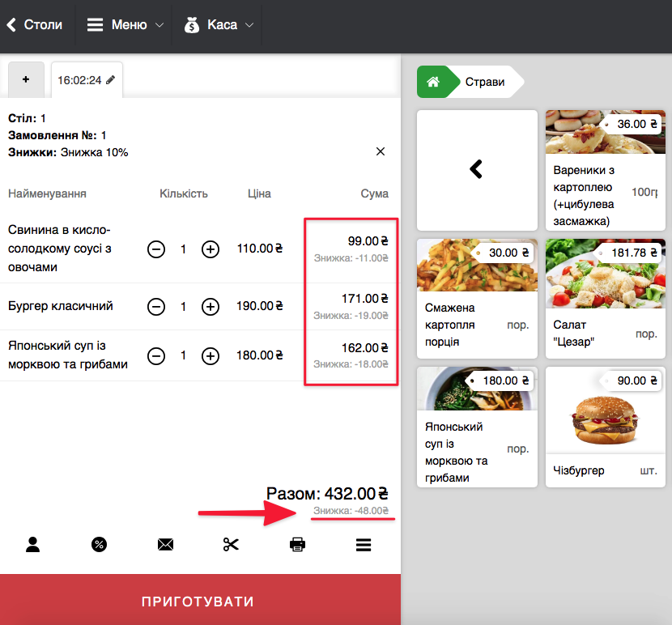The height and width of the screenshot is (625, 672).
Task: Add a new order tab
Action: click(x=26, y=79)
